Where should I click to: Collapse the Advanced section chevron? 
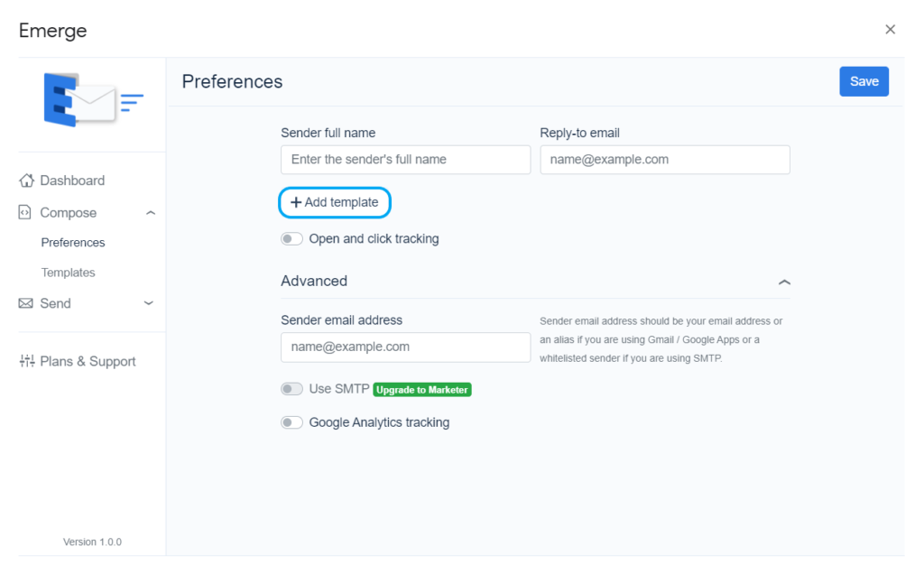coord(784,282)
